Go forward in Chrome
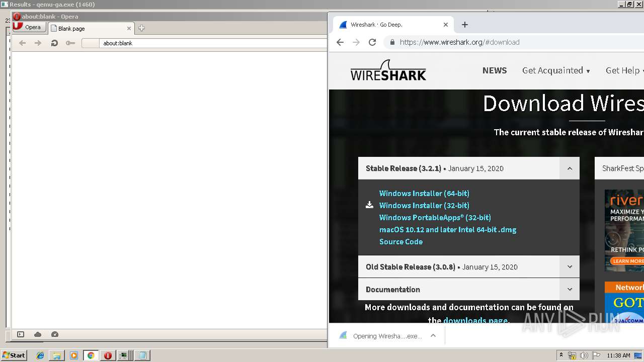 356,42
